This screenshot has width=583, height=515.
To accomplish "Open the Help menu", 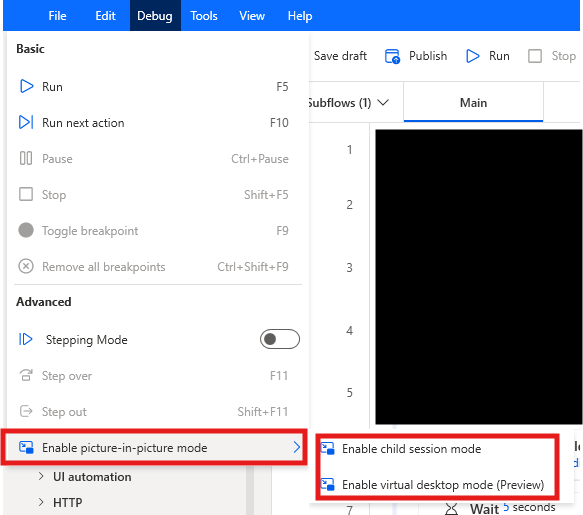I will pos(300,16).
